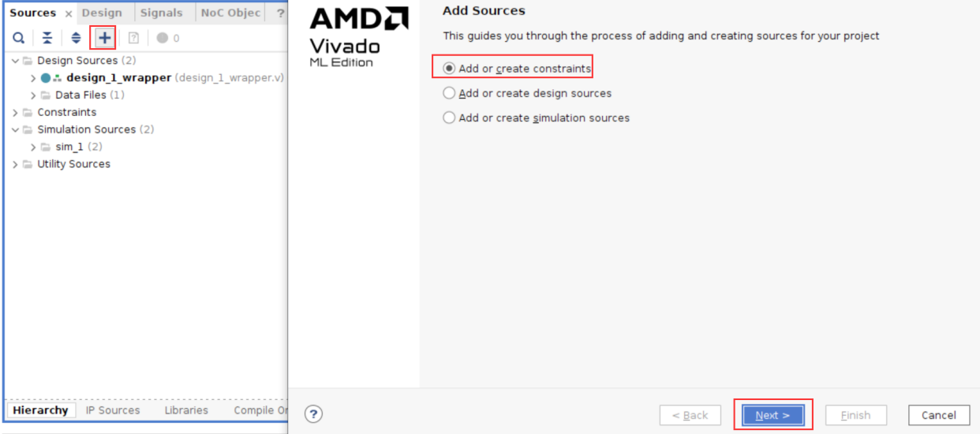The width and height of the screenshot is (980, 434).
Task: Select design_1_wrapper in the tree
Action: click(118, 77)
